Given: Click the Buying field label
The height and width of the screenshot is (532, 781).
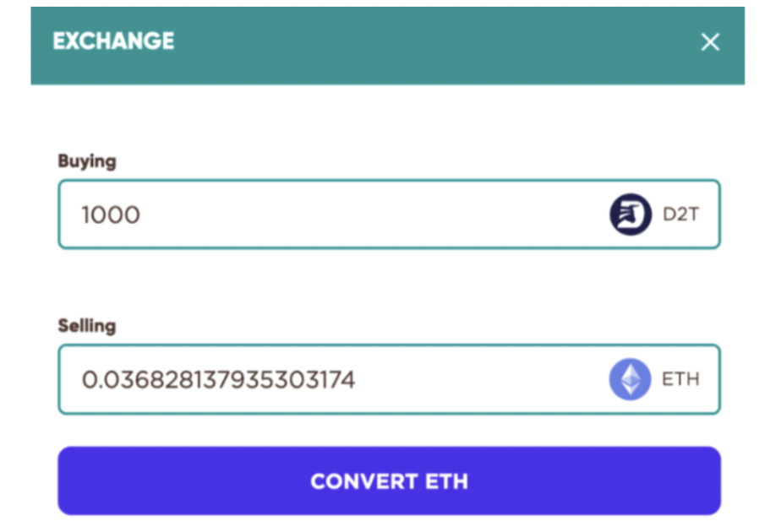Looking at the screenshot, I should tap(87, 161).
